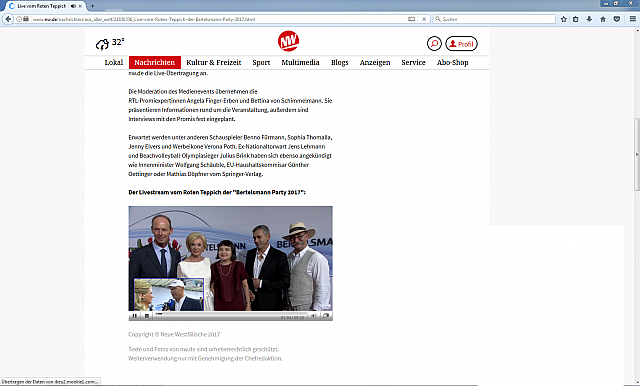Go to the browser home page icon
Screen dimensions: 640x386
[x=603, y=19]
